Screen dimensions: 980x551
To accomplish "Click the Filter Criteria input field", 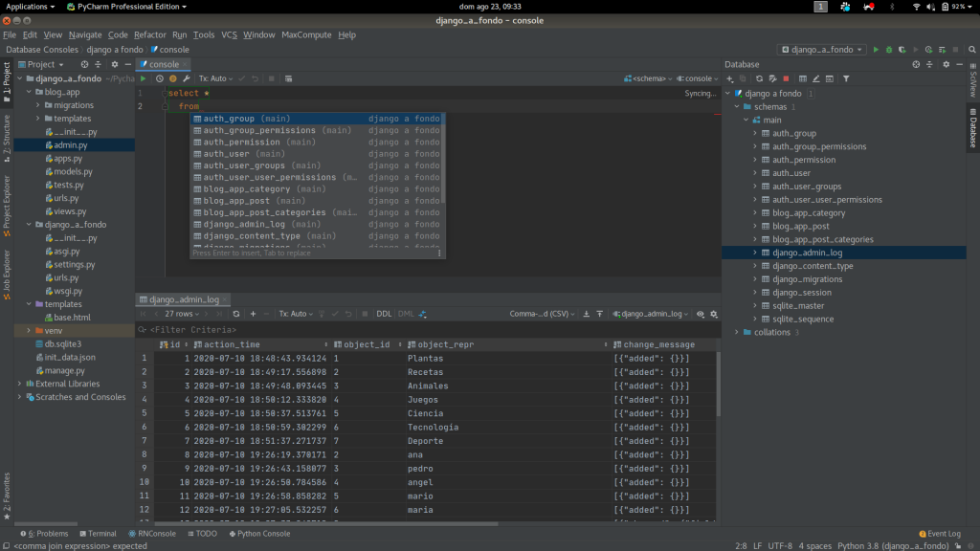I will (x=428, y=330).
